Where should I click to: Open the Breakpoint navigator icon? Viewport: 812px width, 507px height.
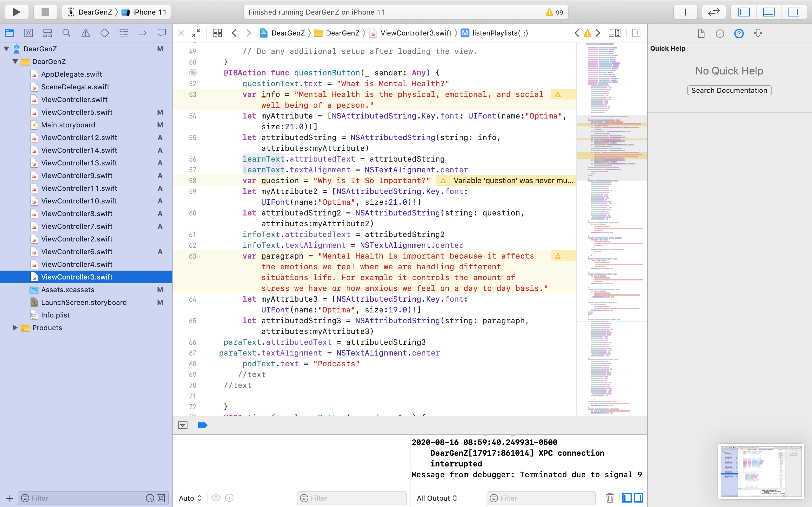[x=143, y=33]
